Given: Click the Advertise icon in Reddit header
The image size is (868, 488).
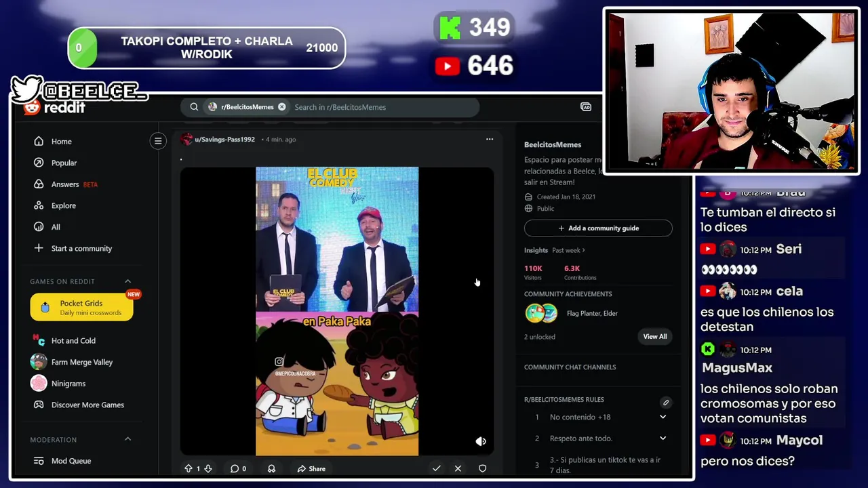Looking at the screenshot, I should [586, 107].
